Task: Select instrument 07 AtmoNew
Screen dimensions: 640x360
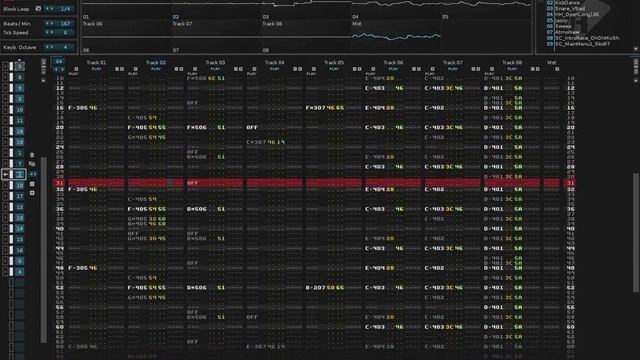Action: point(563,32)
